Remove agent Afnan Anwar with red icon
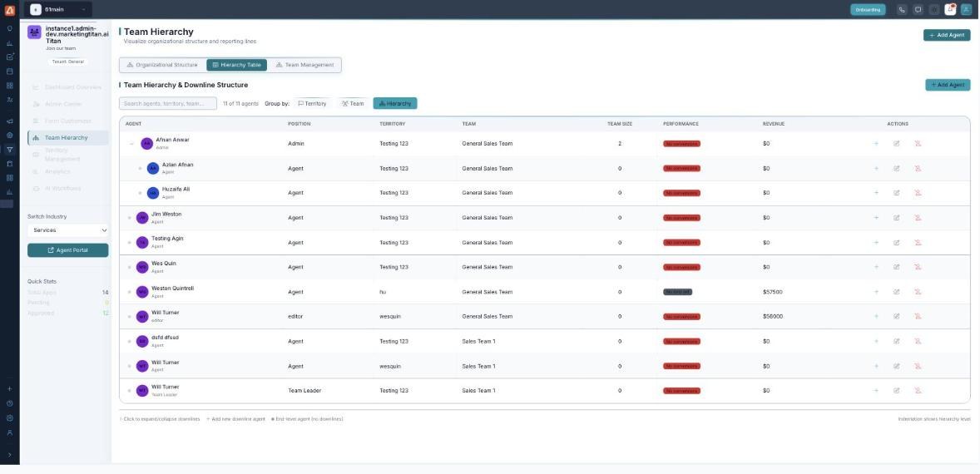The width and height of the screenshot is (980, 474). pyautogui.click(x=918, y=144)
